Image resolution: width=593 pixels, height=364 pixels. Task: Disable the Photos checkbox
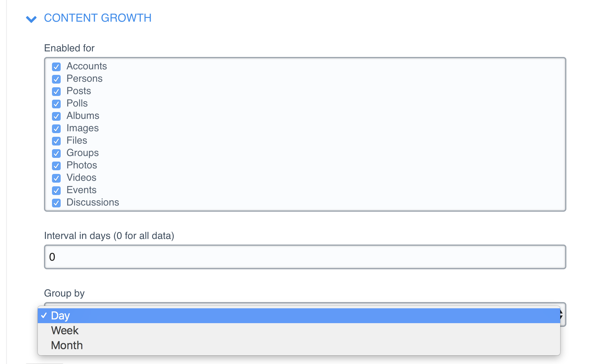coord(56,166)
